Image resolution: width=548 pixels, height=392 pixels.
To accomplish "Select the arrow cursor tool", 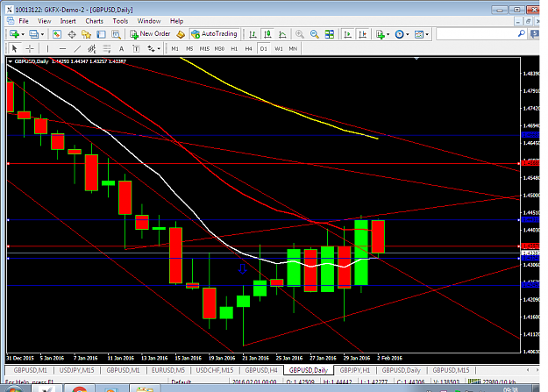I will (14, 48).
